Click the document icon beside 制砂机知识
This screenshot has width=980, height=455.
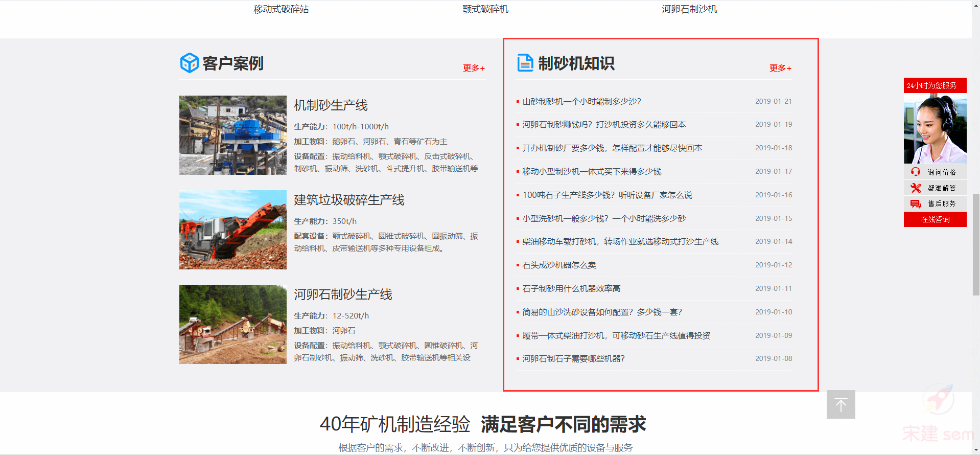tap(525, 63)
